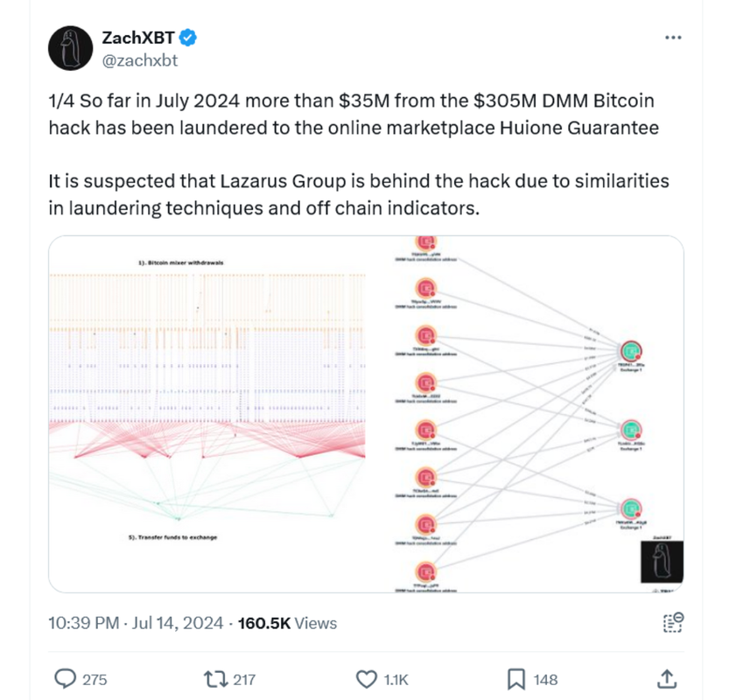This screenshot has width=729, height=700.
Task: Like the tweet with the heart icon
Action: pyautogui.click(x=367, y=679)
